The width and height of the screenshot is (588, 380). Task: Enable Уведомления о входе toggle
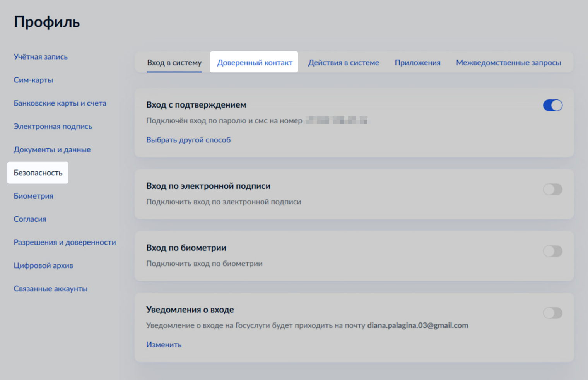tap(552, 313)
